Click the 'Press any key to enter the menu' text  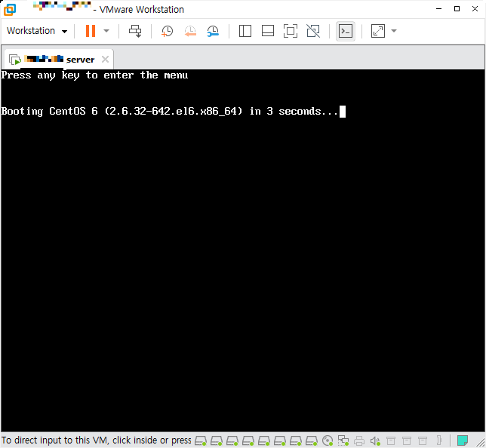click(x=94, y=75)
